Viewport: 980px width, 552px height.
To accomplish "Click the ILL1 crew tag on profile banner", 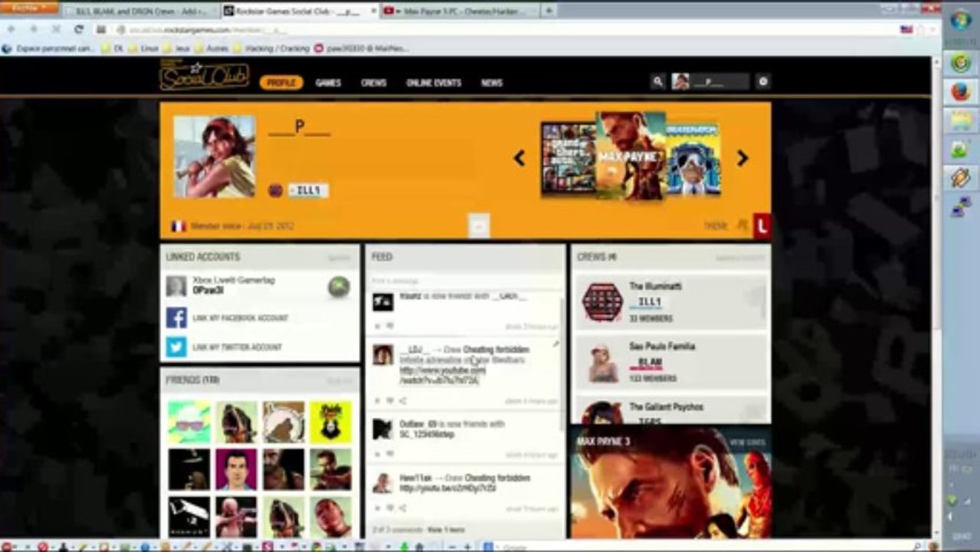I will (308, 190).
